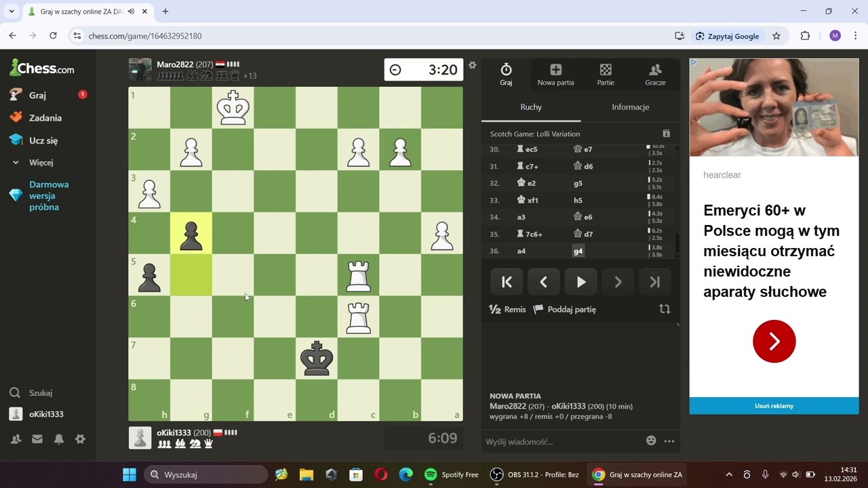Open the tab search dropdown arrow
This screenshot has width=868, height=488.
point(12,12)
